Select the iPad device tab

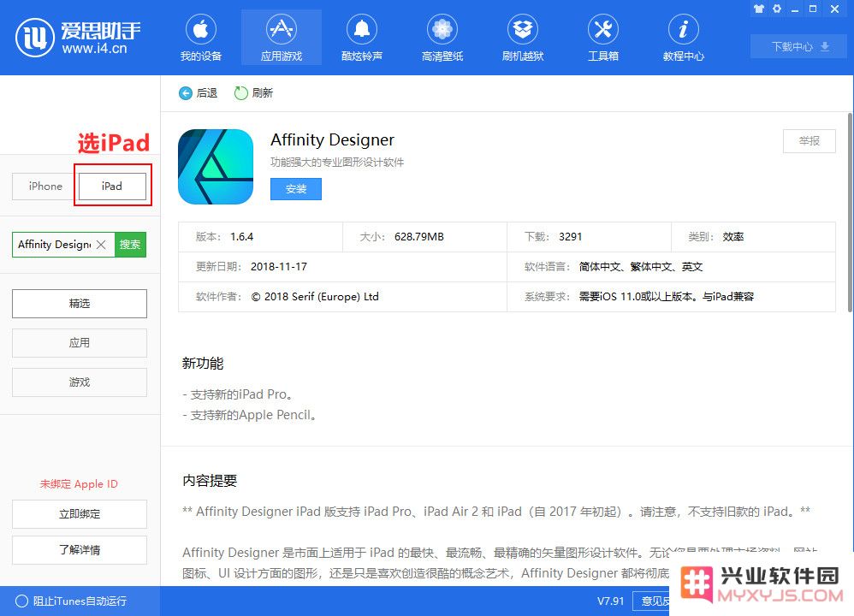tap(112, 187)
